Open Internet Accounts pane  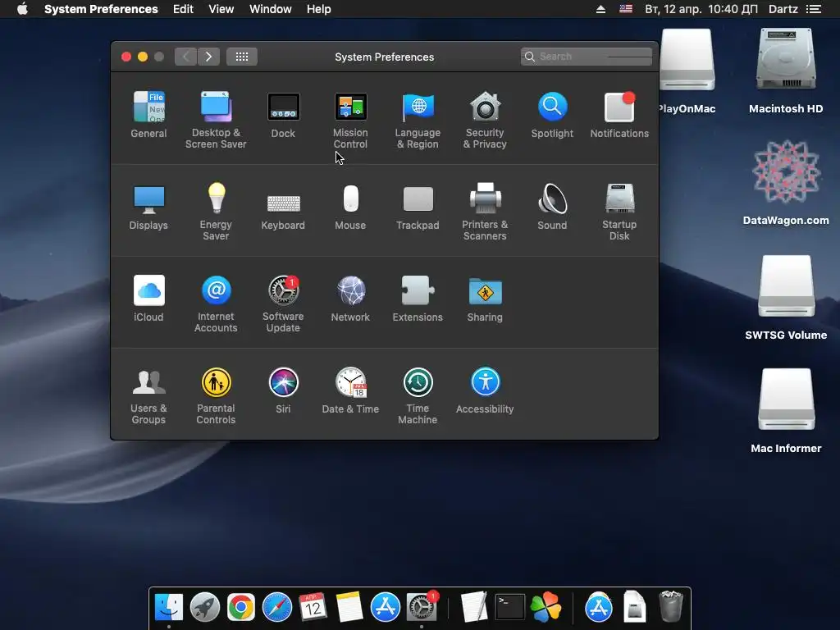coord(216,304)
